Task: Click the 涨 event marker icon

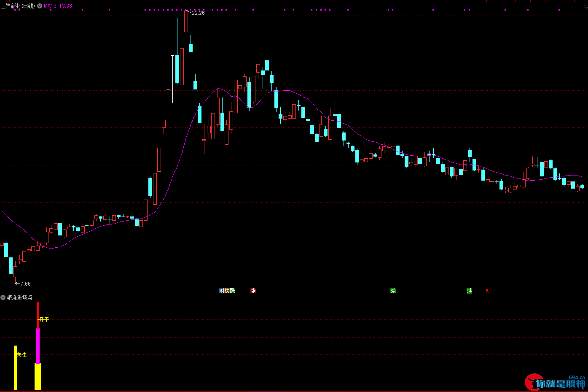Action: (253, 291)
